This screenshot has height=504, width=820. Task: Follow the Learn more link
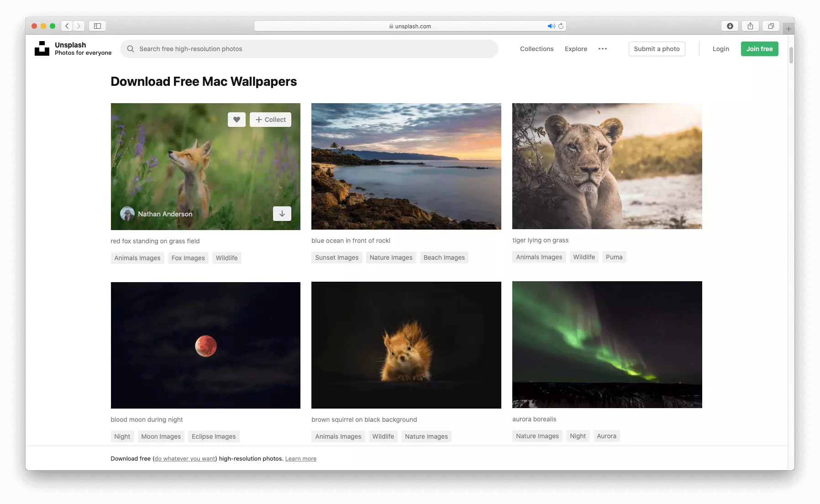(300, 459)
